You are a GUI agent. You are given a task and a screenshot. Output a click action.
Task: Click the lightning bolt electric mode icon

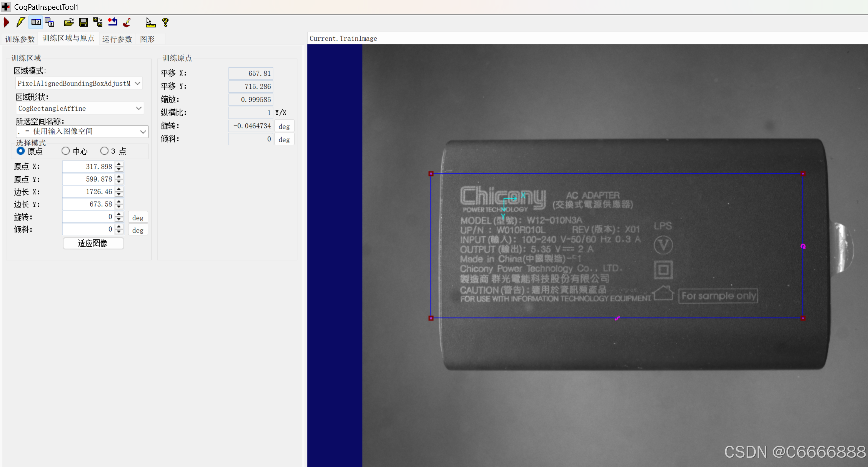click(20, 22)
